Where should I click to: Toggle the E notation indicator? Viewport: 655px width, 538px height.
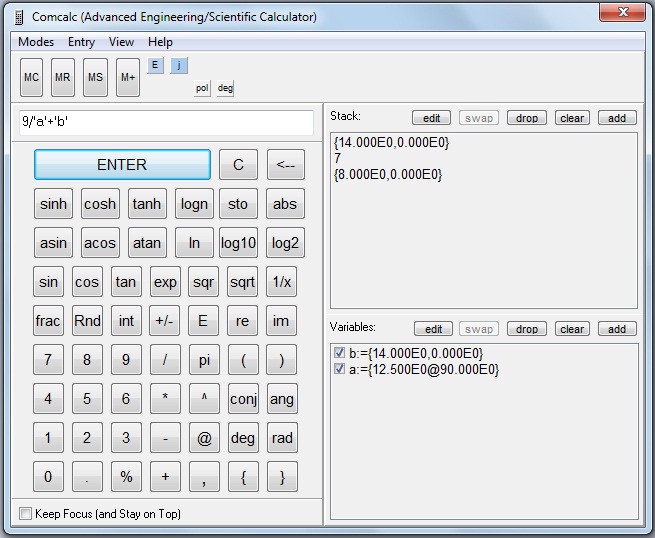pyautogui.click(x=155, y=65)
